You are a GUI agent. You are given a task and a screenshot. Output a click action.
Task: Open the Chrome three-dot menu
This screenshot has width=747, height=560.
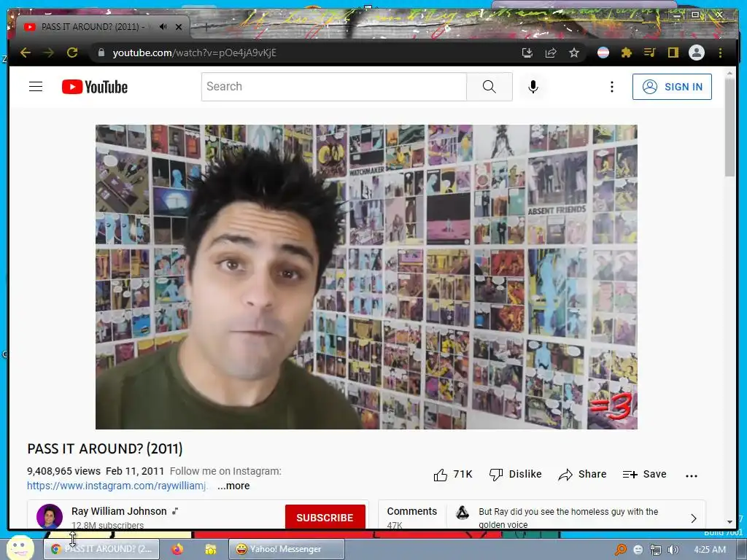pyautogui.click(x=720, y=52)
